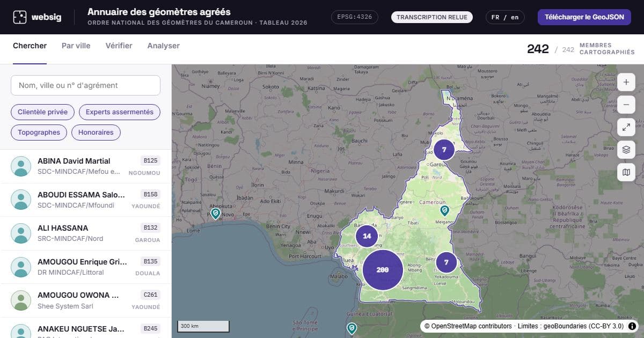Image resolution: width=644 pixels, height=338 pixels.
Task: Open the Vérifier tab
Action: tap(119, 46)
